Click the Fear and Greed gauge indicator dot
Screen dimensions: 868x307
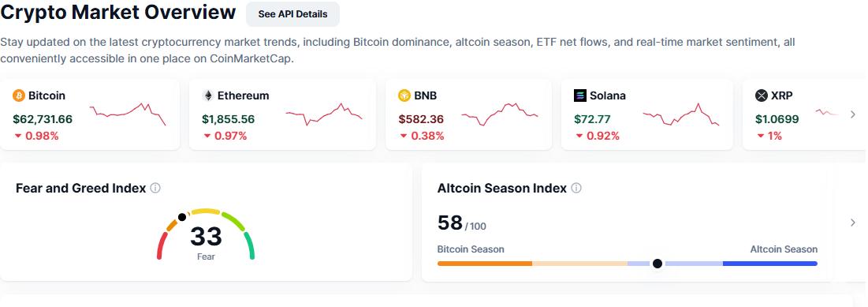pyautogui.click(x=181, y=217)
